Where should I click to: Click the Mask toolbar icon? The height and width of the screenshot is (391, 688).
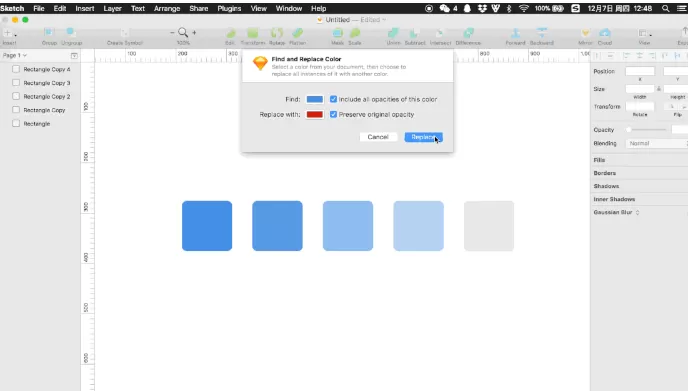pyautogui.click(x=337, y=33)
